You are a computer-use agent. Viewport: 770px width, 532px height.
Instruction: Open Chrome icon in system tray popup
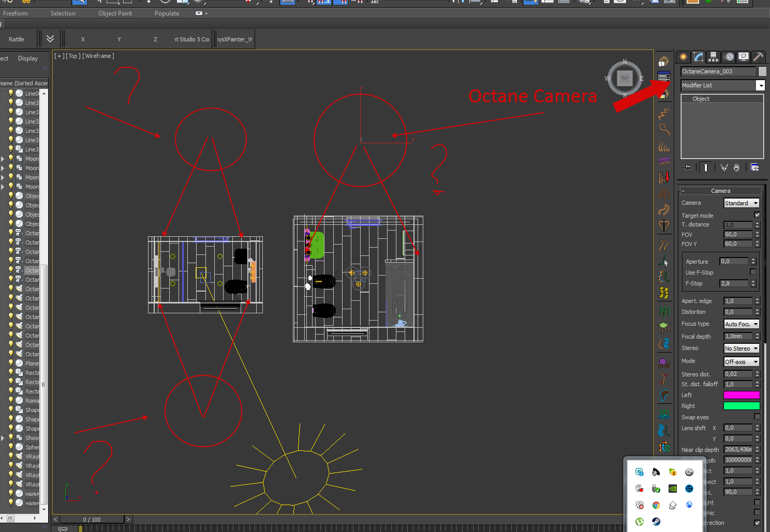tap(656, 505)
